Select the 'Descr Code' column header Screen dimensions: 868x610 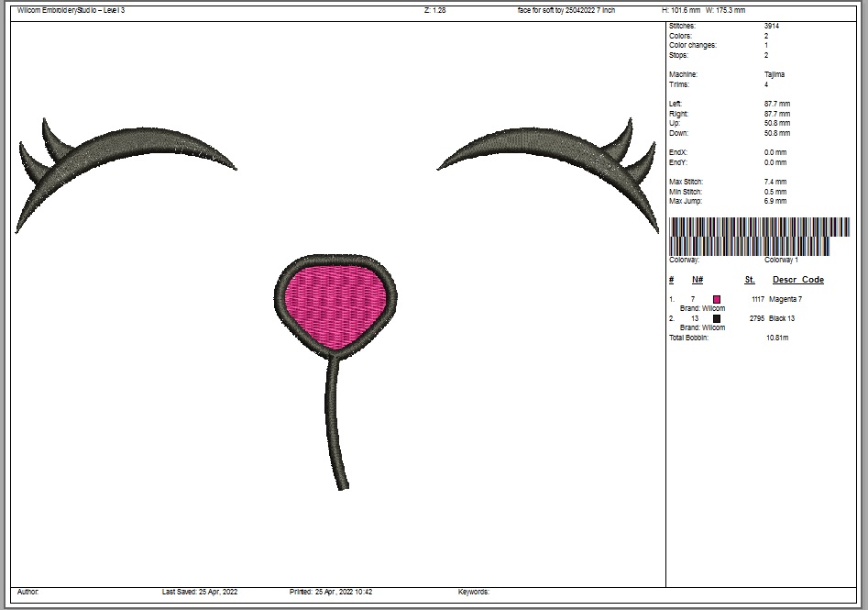pyautogui.click(x=797, y=280)
